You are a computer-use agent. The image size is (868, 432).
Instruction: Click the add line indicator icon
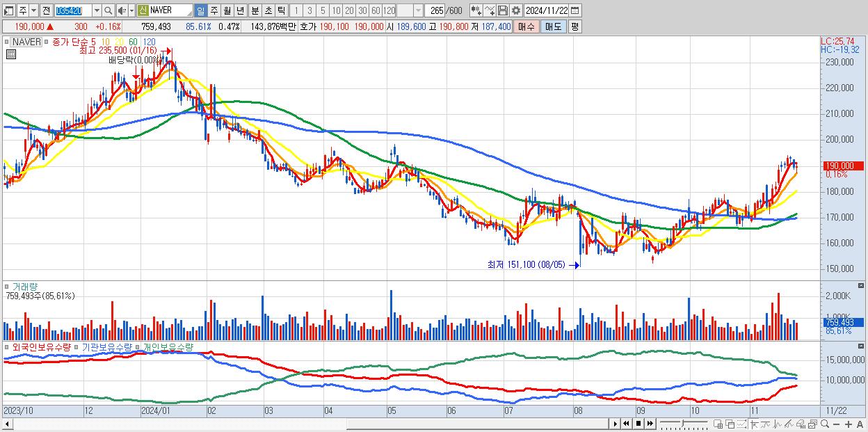tap(490, 10)
